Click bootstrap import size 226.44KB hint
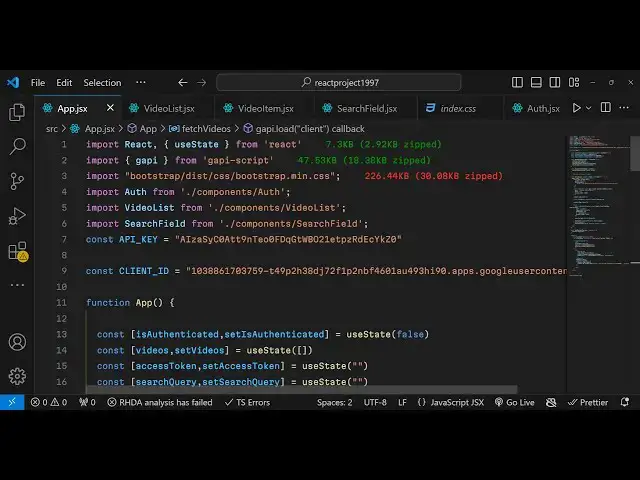Screen dimensions: 640x480 click(433, 176)
